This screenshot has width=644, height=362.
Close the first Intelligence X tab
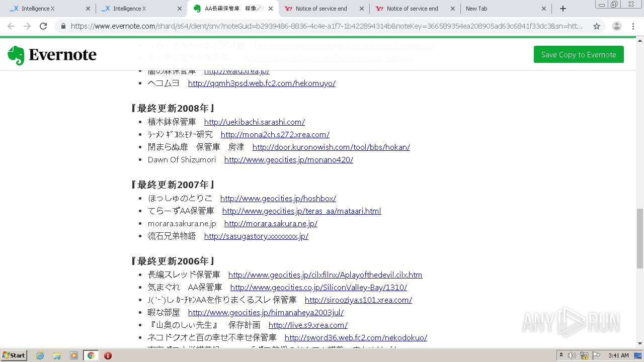[x=88, y=9]
